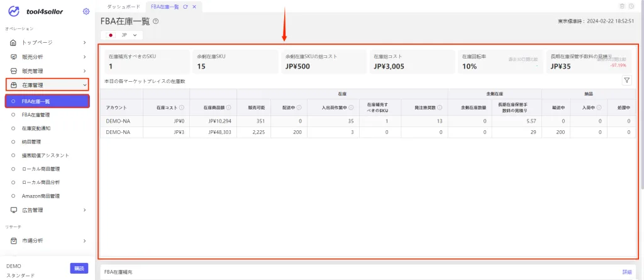Select the 在庫補充すべきのSKU summary card

[145, 62]
